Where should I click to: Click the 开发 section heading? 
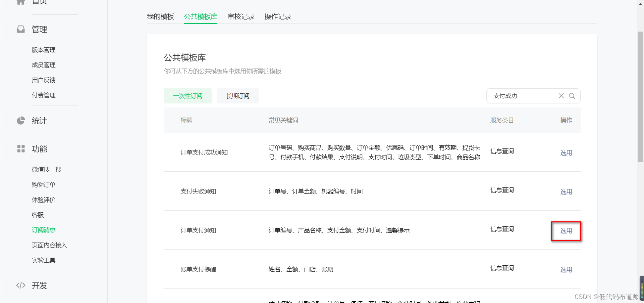tap(39, 286)
